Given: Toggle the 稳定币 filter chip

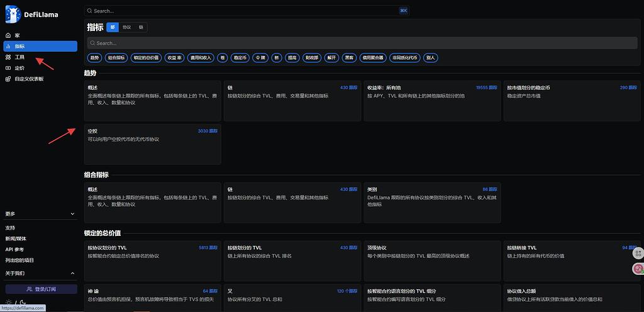Looking at the screenshot, I should [x=240, y=57].
